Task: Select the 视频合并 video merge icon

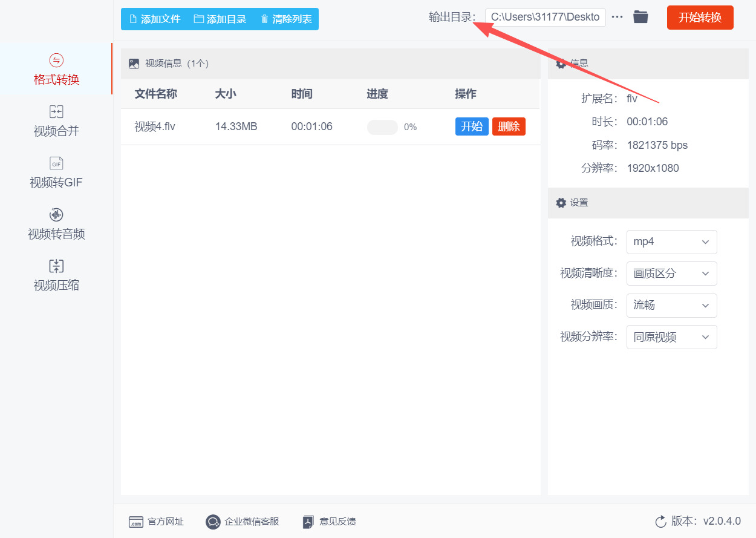Action: click(56, 112)
